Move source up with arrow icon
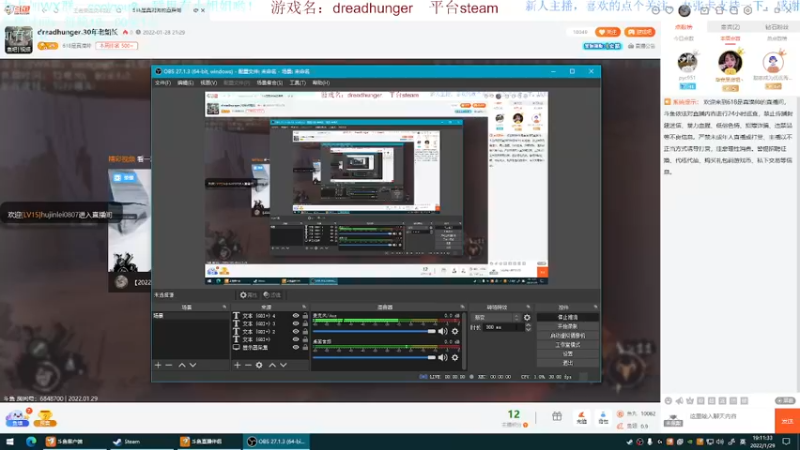Viewport: 800px width, 450px height. pos(272,365)
